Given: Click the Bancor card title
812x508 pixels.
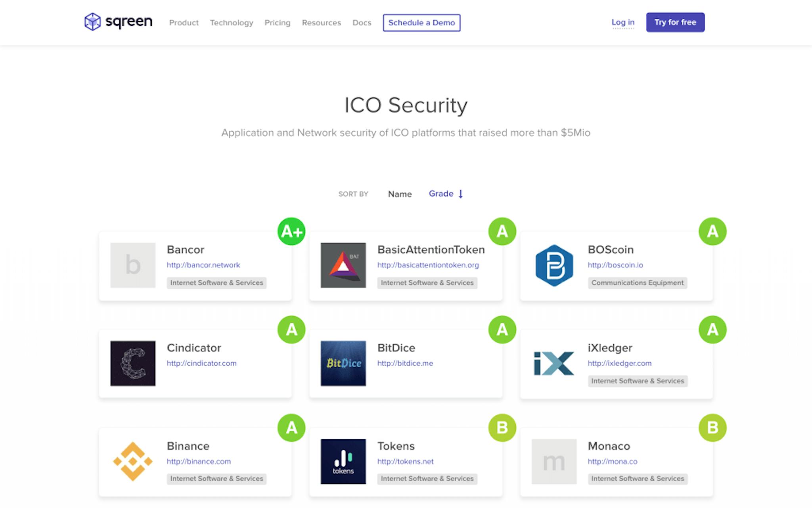Looking at the screenshot, I should point(186,250).
